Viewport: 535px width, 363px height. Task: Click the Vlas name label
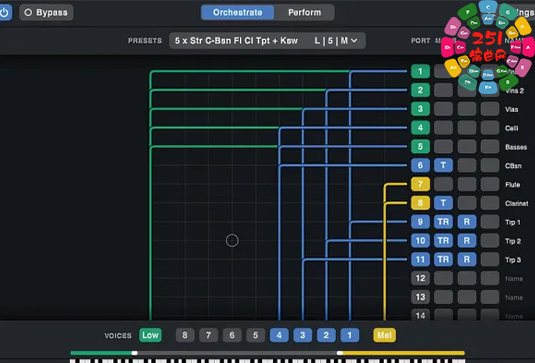tap(511, 110)
